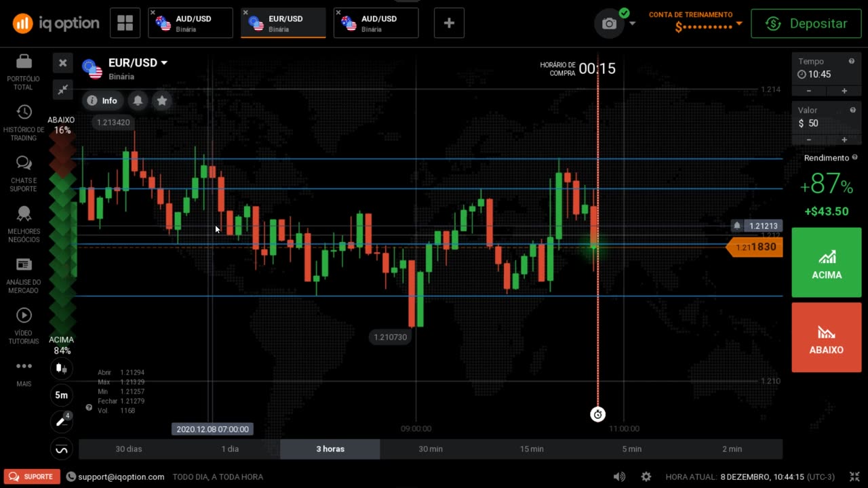
Task: Click the Depositar button
Action: click(806, 24)
